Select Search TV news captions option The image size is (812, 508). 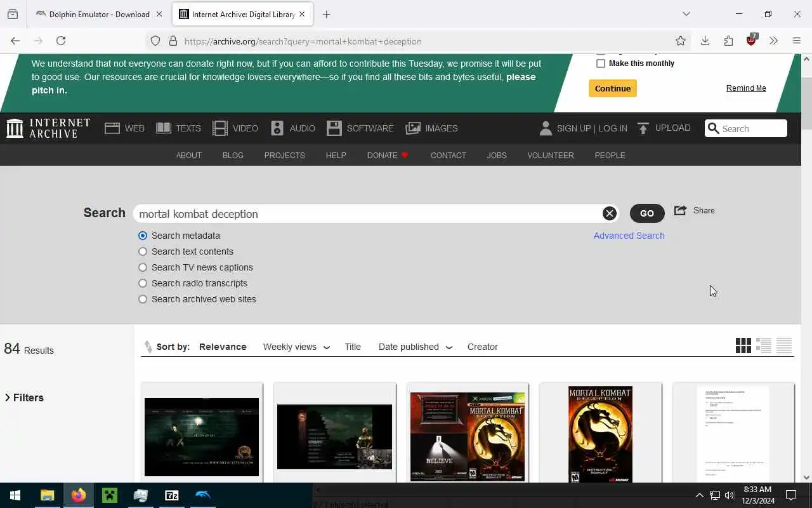click(x=143, y=267)
